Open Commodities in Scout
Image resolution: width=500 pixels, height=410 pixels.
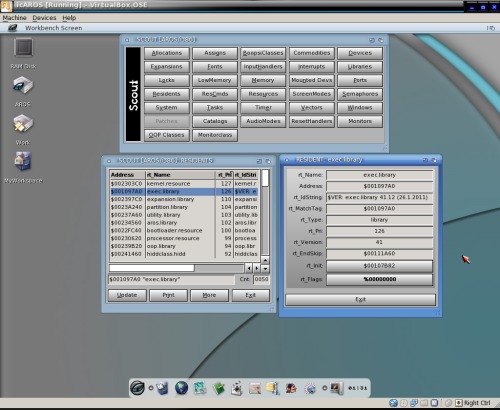click(312, 53)
